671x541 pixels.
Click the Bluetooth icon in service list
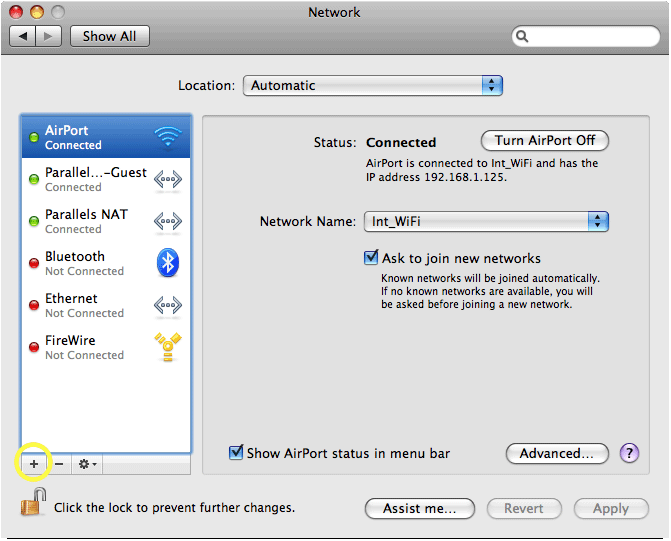(x=167, y=263)
